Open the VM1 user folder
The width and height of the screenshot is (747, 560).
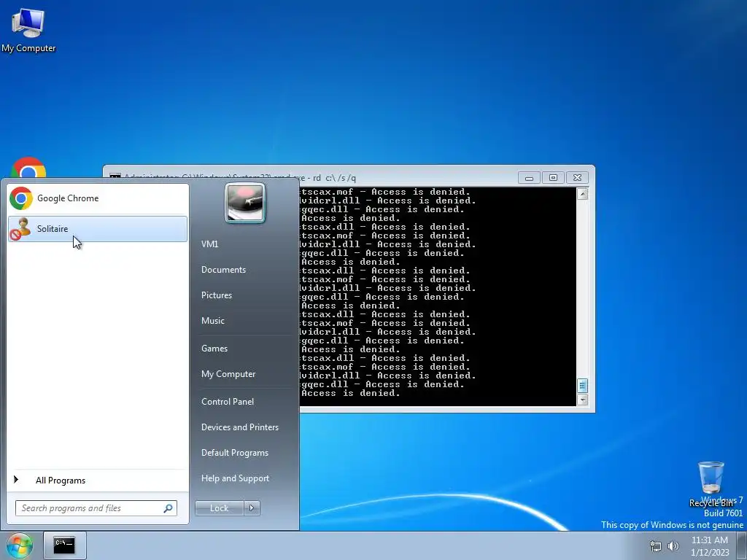click(209, 244)
